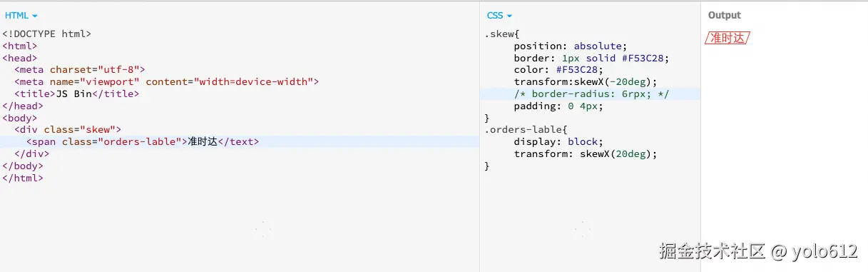The image size is (868, 272).
Task: Click the skewed 准时达 label in Output
Action: tap(727, 38)
